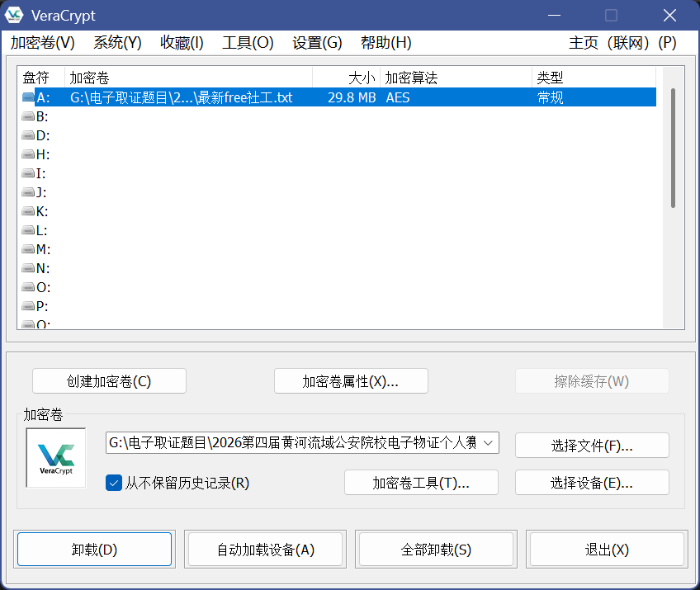This screenshot has height=590, width=700.
Task: Select drive M: slot icon
Action: click(29, 249)
